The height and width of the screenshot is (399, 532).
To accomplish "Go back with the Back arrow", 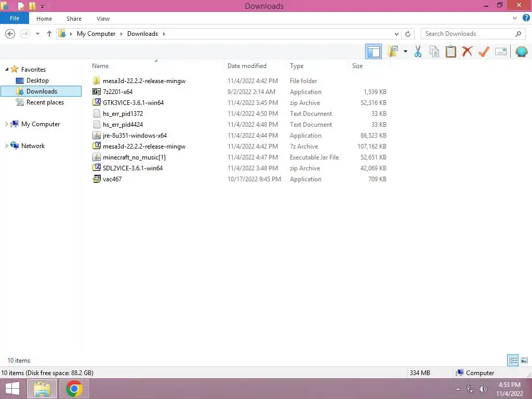I will [10, 34].
